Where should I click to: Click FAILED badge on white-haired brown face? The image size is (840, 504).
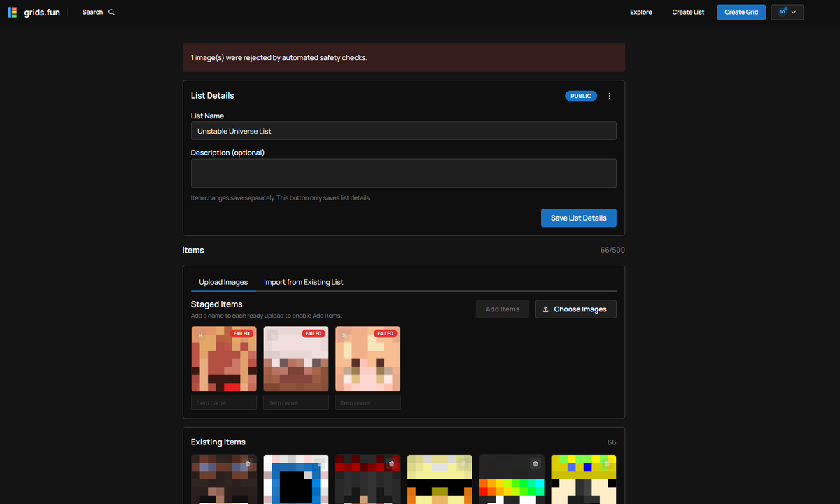pyautogui.click(x=314, y=334)
